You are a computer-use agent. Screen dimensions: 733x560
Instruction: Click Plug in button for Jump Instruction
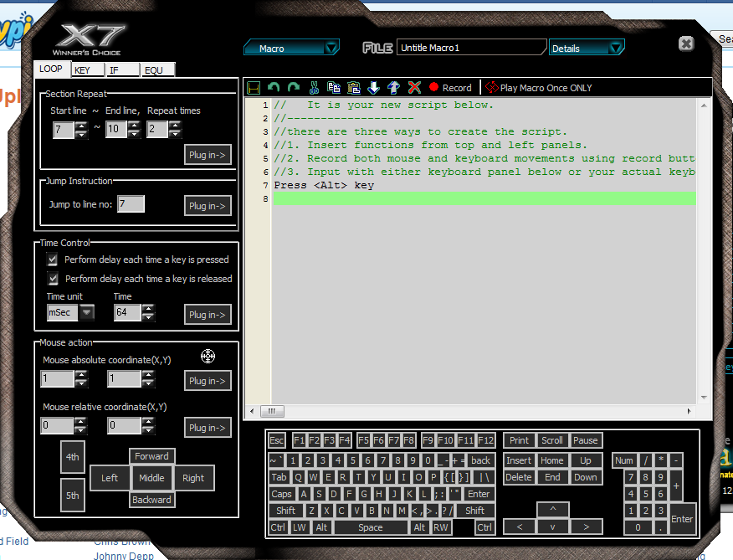click(208, 206)
